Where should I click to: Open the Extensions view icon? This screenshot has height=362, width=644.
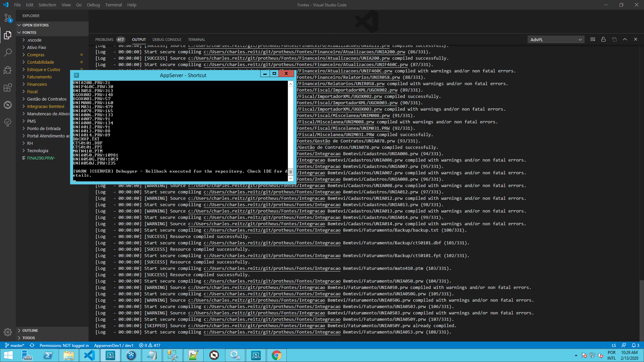(x=8, y=88)
